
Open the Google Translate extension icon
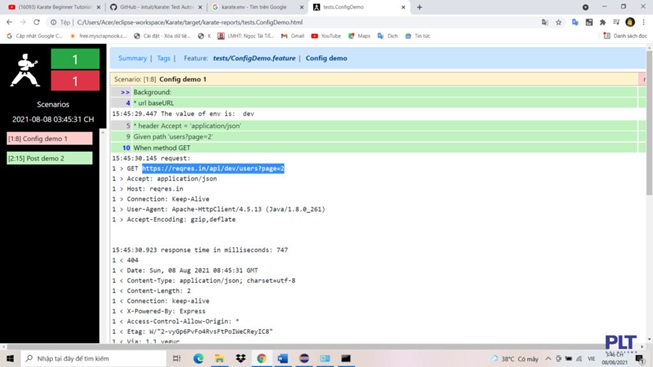pos(575,22)
